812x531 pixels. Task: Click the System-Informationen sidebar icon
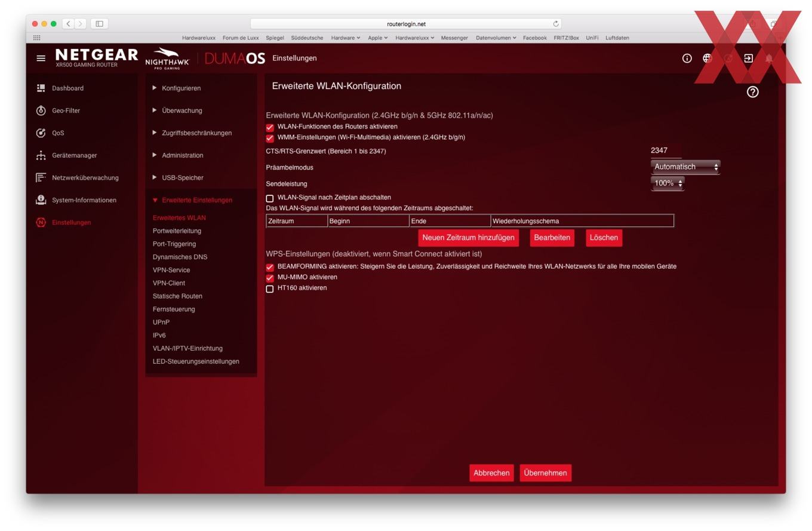41,200
